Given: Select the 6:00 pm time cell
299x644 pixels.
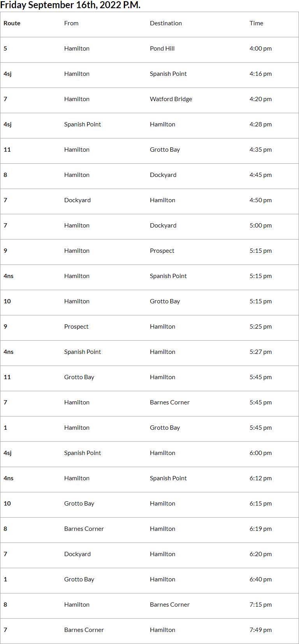Looking at the screenshot, I should coord(260,453).
